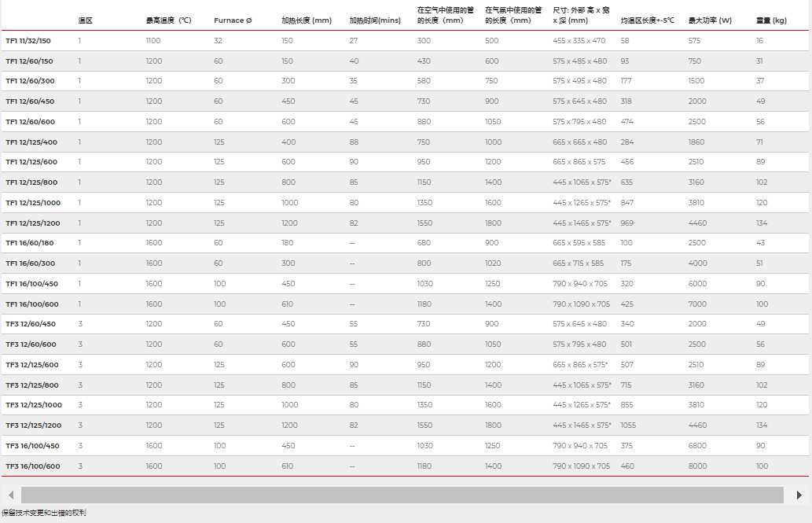Click weight 16 in TF1 11/32/150 row

(x=759, y=40)
